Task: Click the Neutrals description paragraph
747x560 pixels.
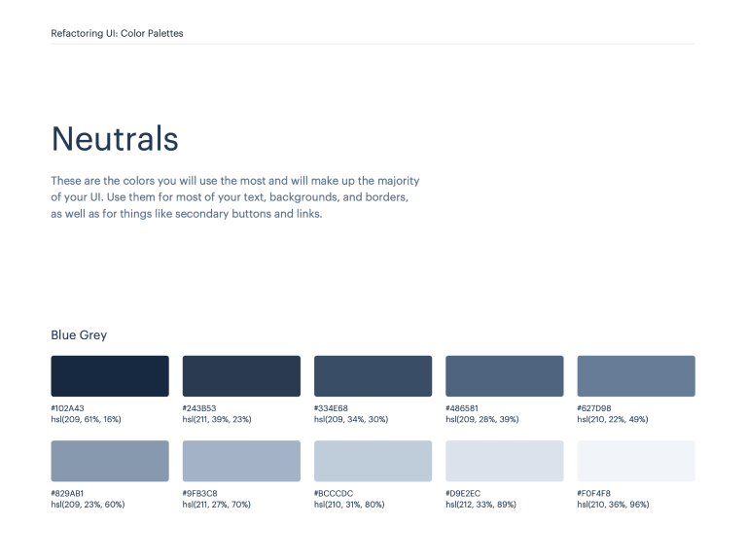Action: 235,197
